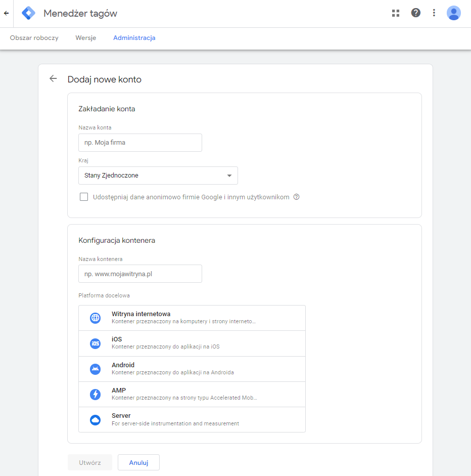Image resolution: width=471 pixels, height=476 pixels.
Task: Open the Google apps grid icon
Action: tap(396, 13)
